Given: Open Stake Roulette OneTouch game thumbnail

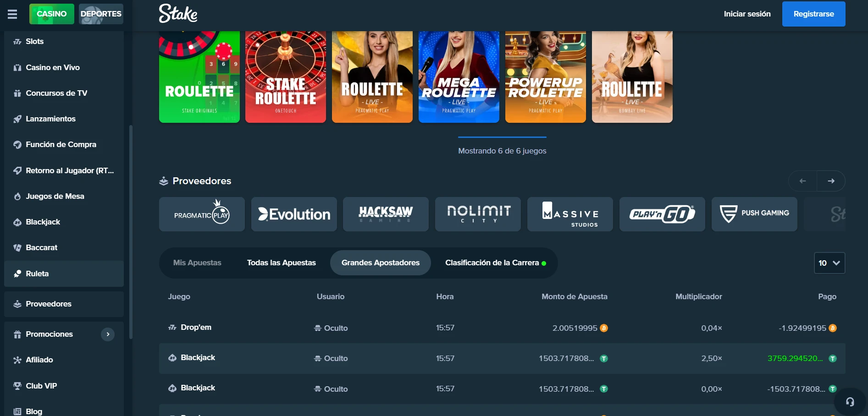Looking at the screenshot, I should (286, 77).
